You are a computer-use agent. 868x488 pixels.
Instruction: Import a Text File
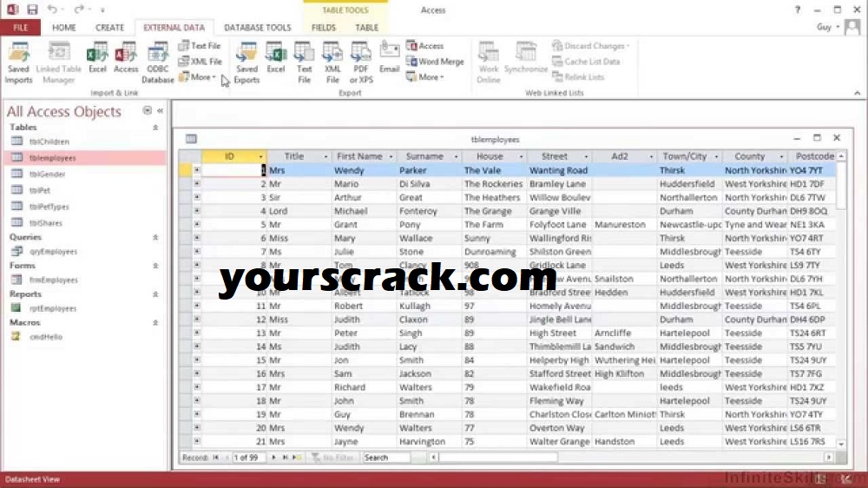200,46
